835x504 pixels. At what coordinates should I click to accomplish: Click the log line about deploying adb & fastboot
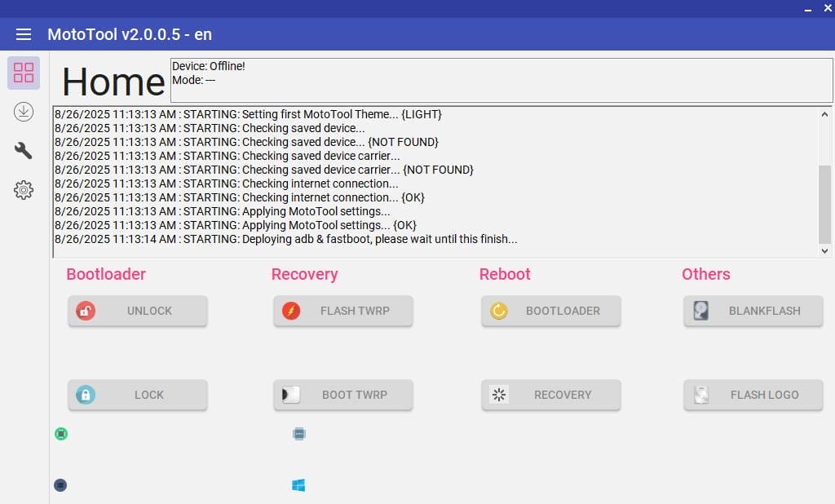click(x=286, y=239)
